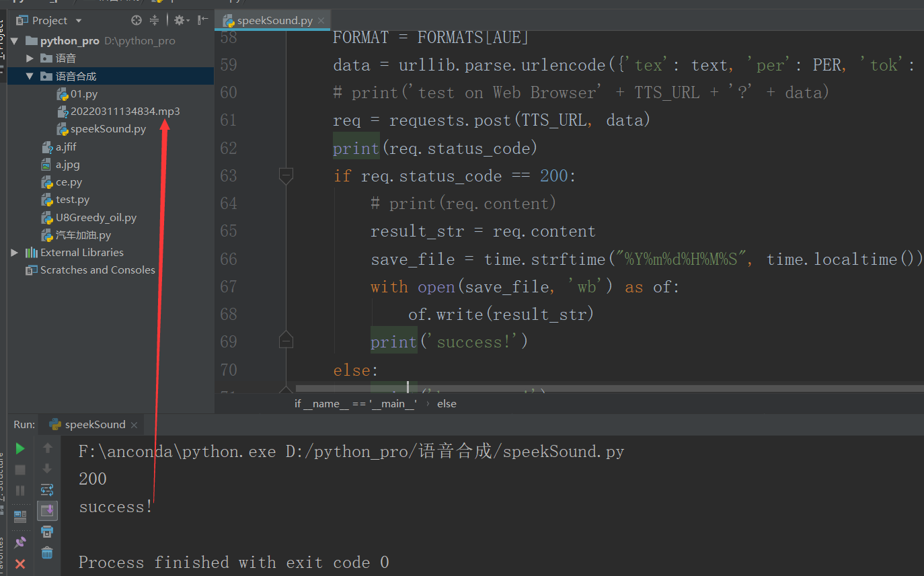This screenshot has height=576, width=924.
Task: Click the unknown-file icon beside the mp3
Action: pyautogui.click(x=63, y=112)
